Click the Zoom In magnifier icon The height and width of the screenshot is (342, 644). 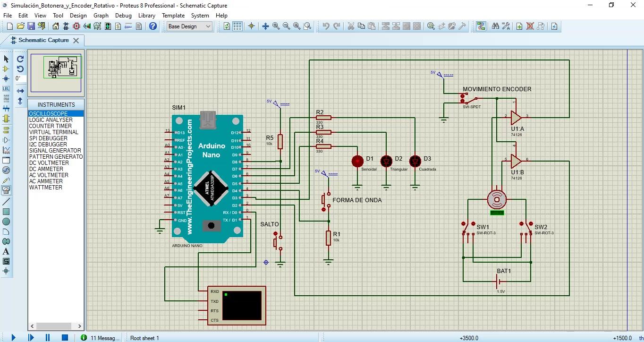tap(276, 26)
